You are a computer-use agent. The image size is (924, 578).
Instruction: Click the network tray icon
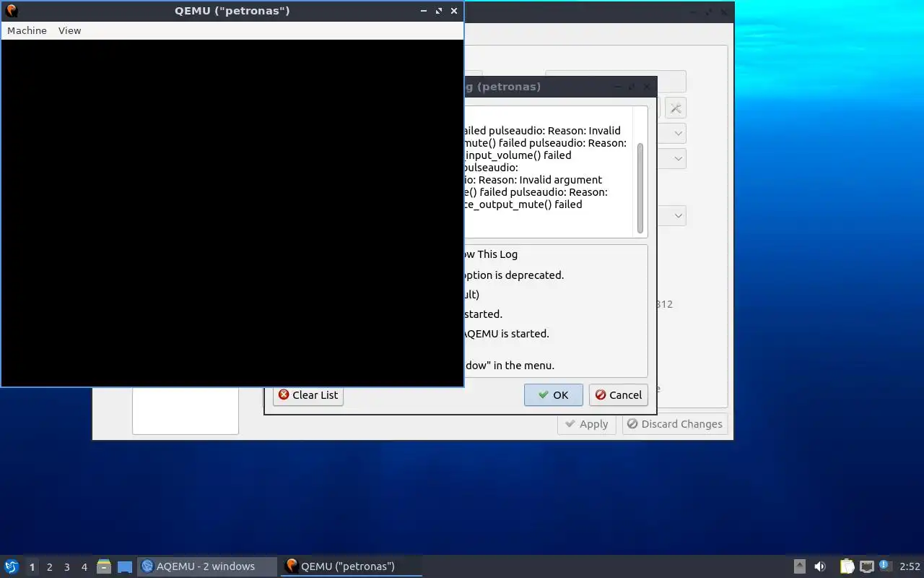coord(866,566)
